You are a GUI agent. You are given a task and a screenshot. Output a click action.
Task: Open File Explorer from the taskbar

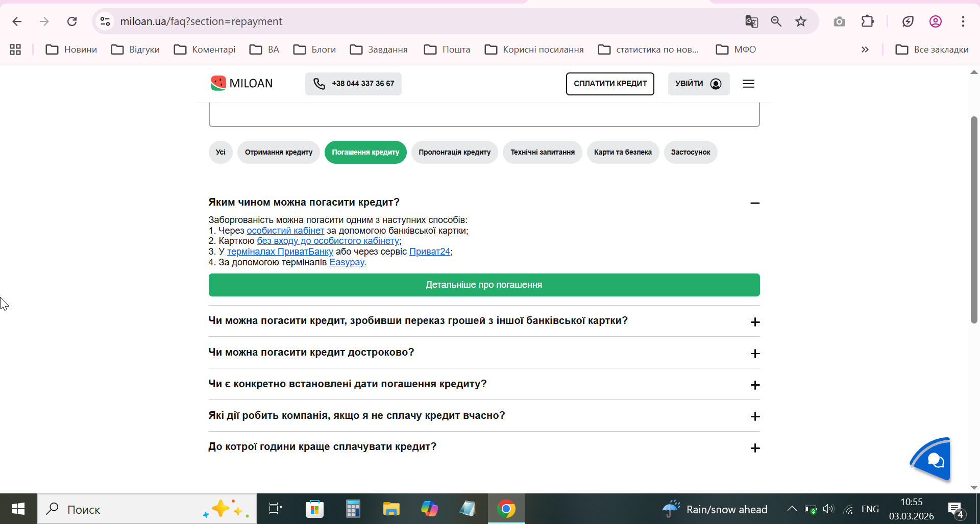391,509
